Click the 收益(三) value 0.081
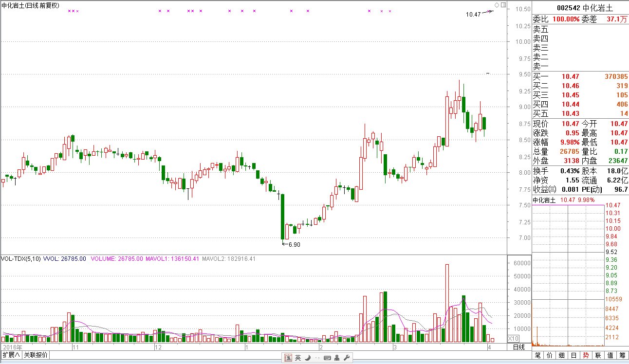The image size is (629, 364). click(x=570, y=189)
